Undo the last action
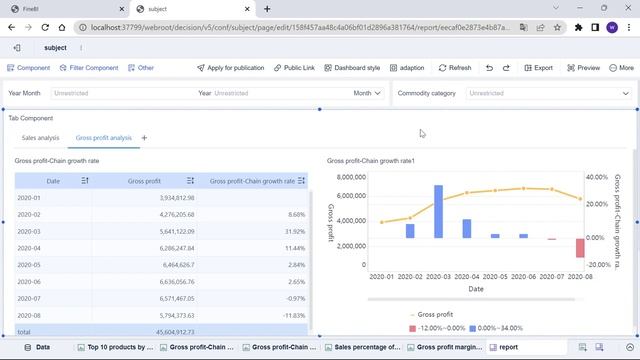 [489, 68]
